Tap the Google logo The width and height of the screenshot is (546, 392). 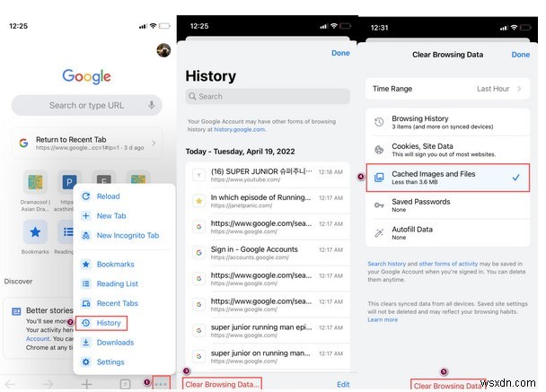87,76
